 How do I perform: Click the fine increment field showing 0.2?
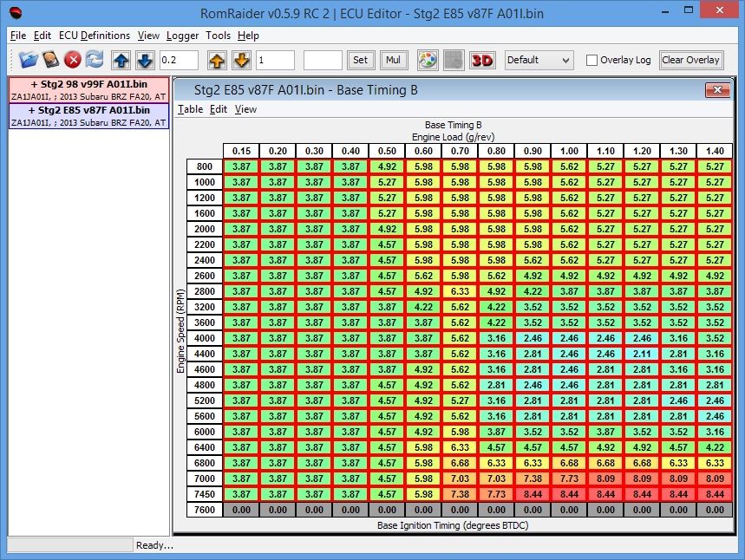coord(179,61)
